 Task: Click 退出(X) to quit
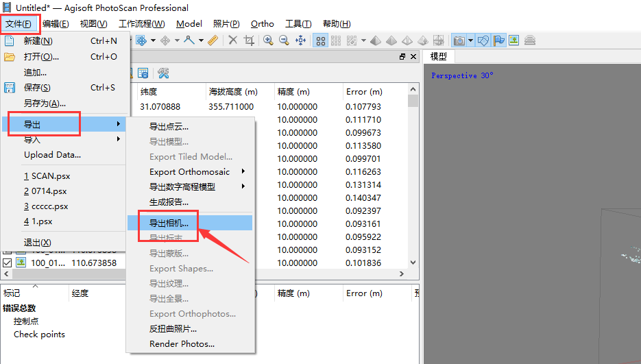click(63, 243)
